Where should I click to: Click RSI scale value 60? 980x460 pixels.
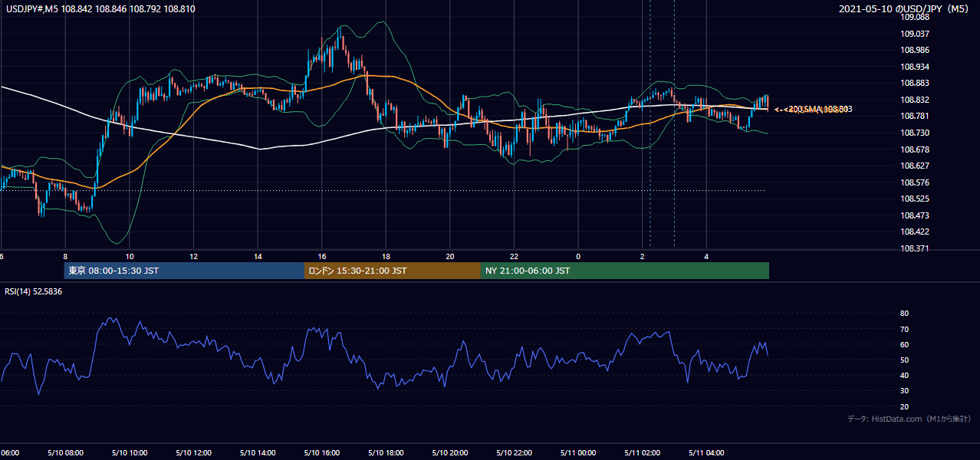click(905, 344)
